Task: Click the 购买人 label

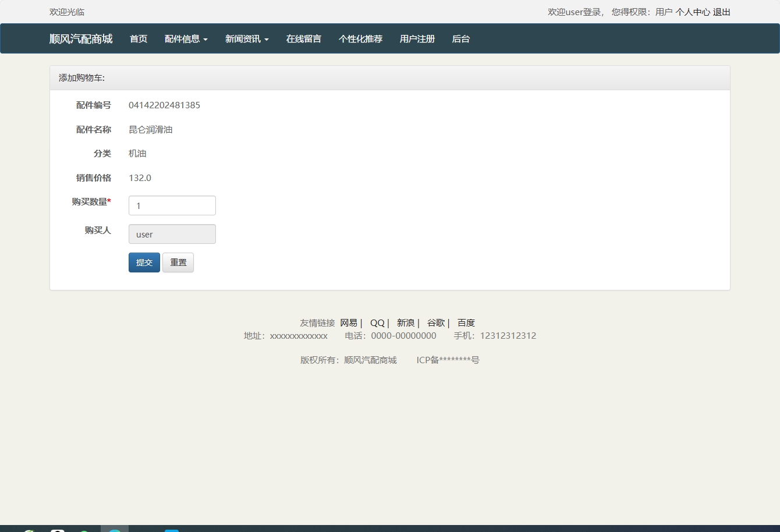Action: tap(98, 230)
